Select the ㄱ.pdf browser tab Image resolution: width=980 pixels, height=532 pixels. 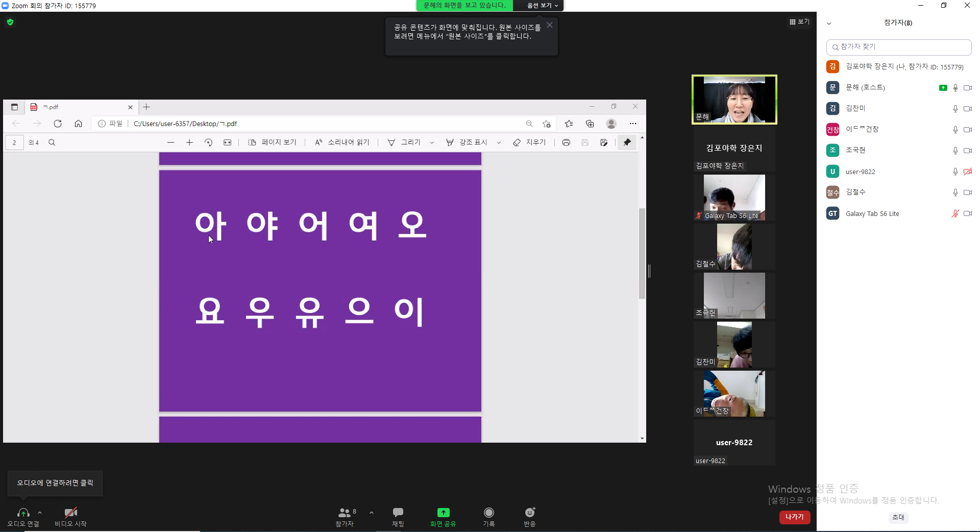(81, 107)
